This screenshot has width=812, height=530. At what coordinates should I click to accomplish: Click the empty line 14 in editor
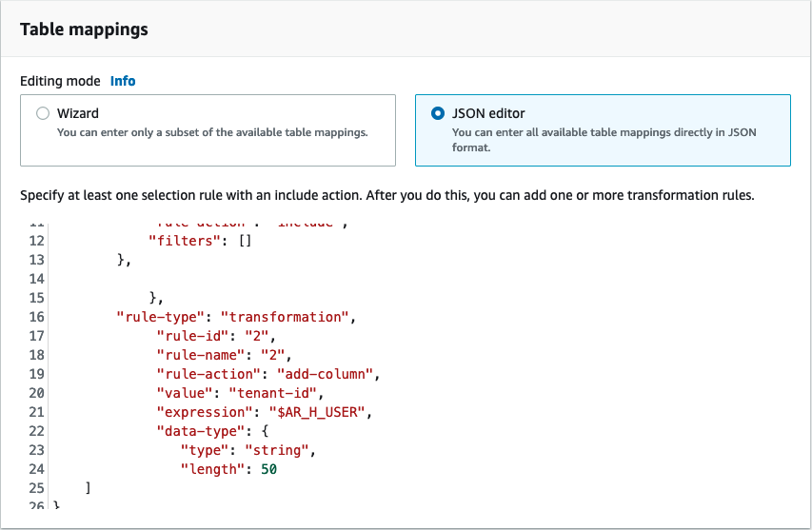coord(286,280)
